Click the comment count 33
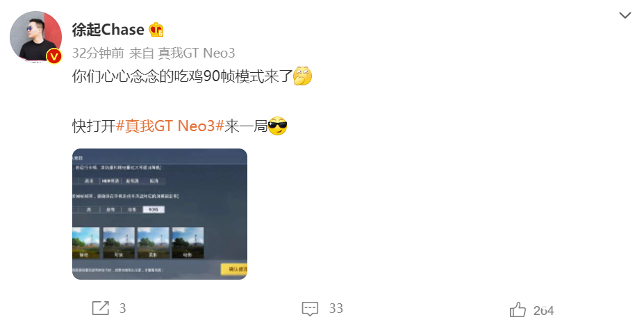Viewport: 644px width, 322px height. (336, 308)
